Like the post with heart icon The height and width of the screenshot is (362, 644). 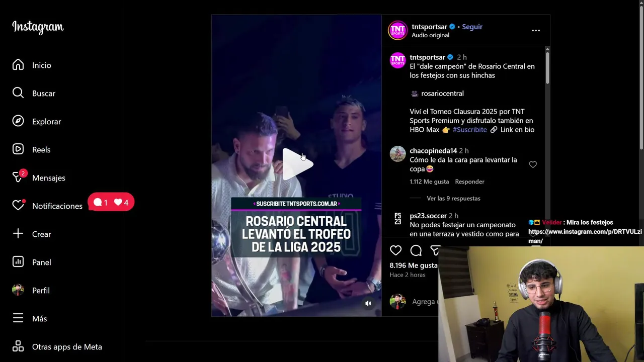click(396, 250)
